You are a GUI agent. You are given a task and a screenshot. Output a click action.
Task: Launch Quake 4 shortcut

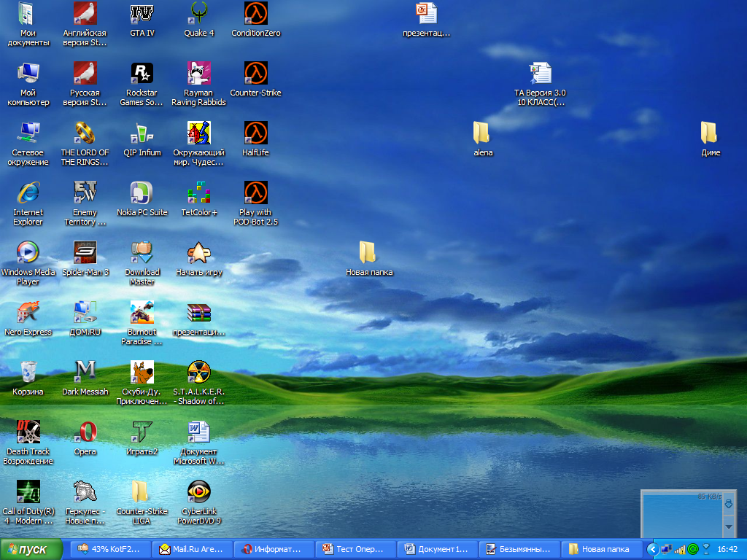click(x=199, y=19)
